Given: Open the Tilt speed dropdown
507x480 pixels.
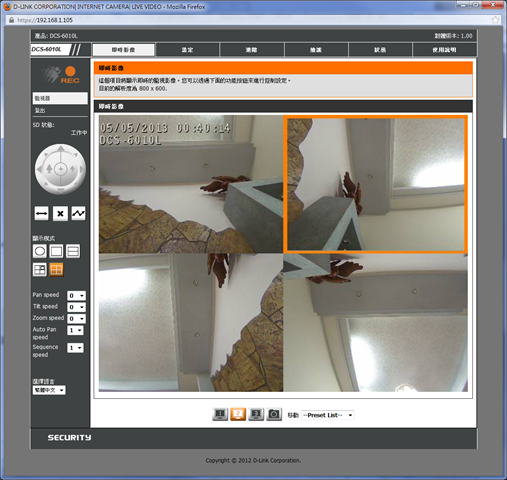Looking at the screenshot, I should coord(76,307).
